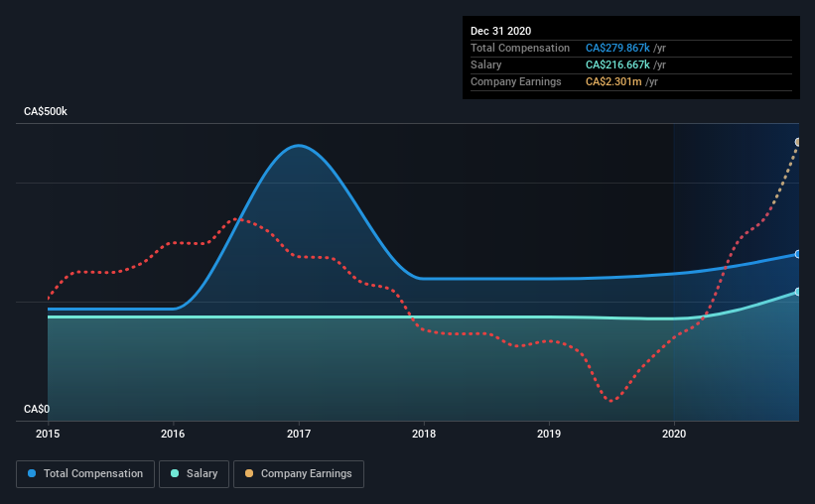The width and height of the screenshot is (815, 504).
Task: Click the Total Compensation tooltip row label
Action: [520, 48]
